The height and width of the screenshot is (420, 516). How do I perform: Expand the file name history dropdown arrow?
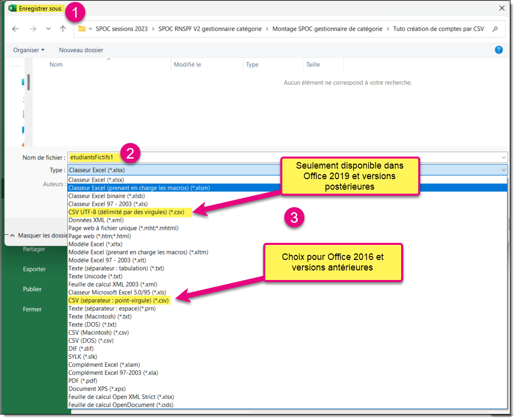coord(503,158)
